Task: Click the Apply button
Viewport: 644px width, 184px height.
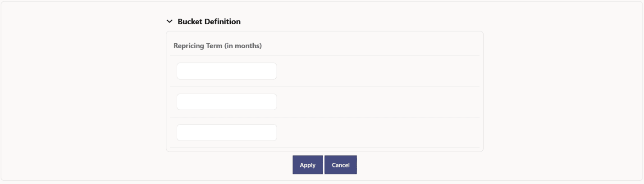Action: click(x=307, y=165)
